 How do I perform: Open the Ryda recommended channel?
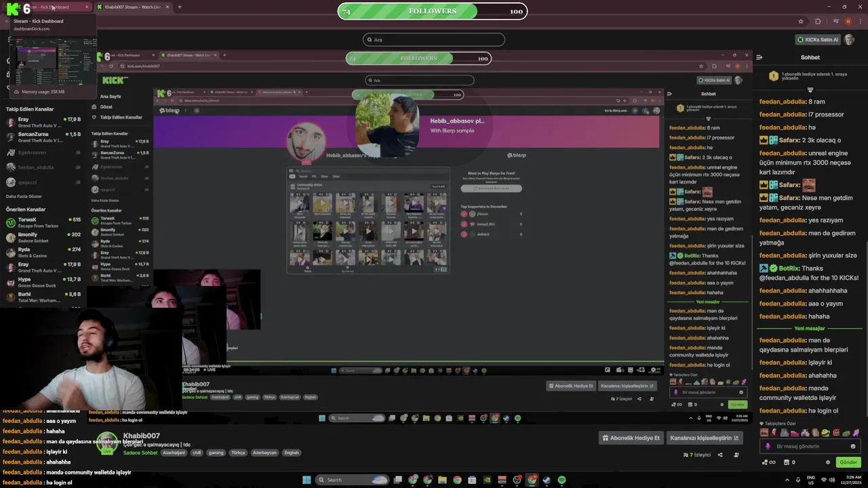(x=43, y=252)
